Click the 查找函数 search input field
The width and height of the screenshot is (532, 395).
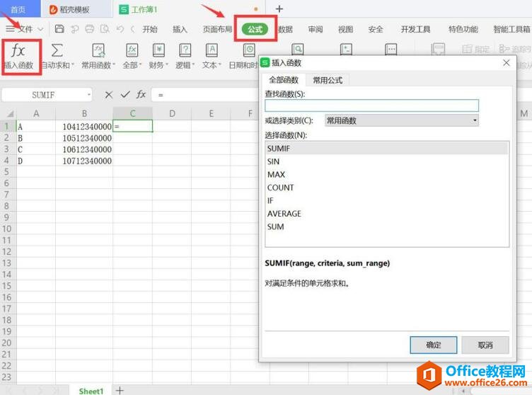(x=371, y=105)
